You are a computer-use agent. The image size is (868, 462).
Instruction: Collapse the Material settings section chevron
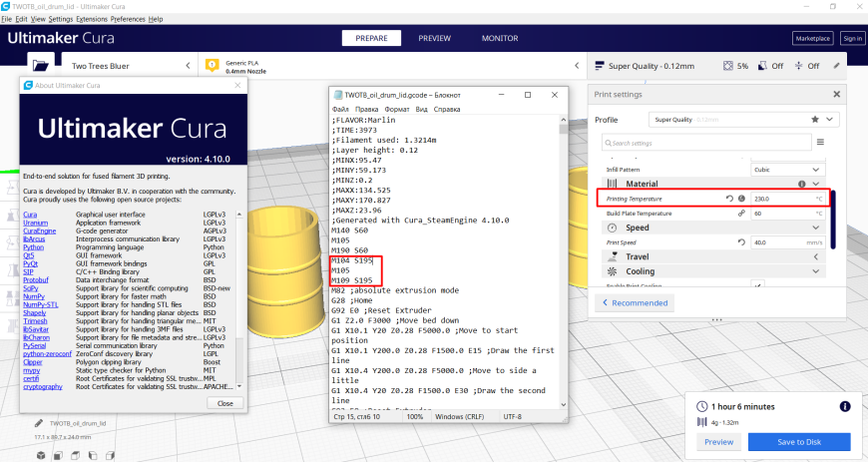click(x=816, y=184)
